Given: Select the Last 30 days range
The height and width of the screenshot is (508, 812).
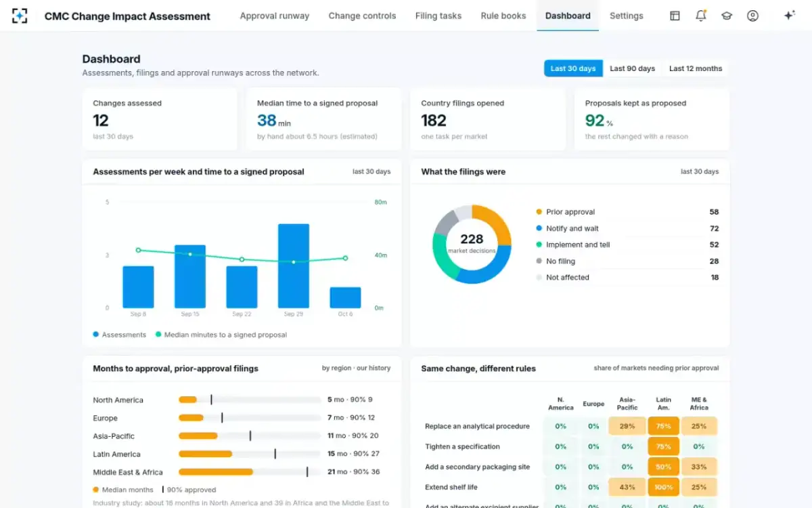Looking at the screenshot, I should 573,68.
